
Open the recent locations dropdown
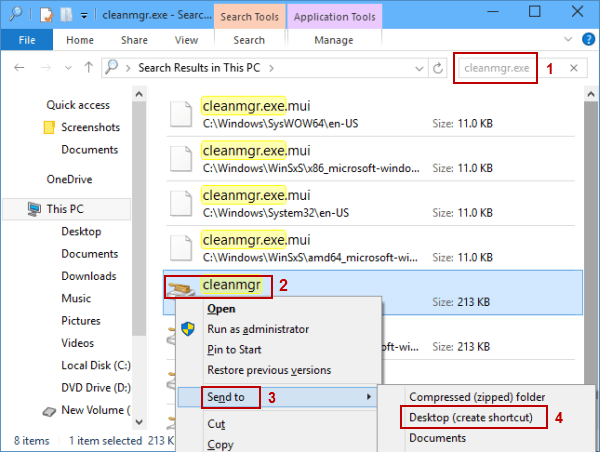pyautogui.click(x=68, y=68)
